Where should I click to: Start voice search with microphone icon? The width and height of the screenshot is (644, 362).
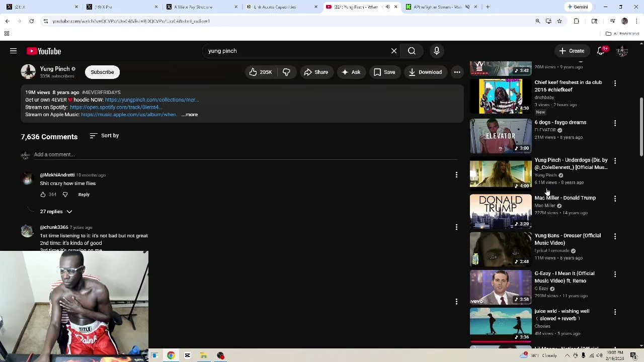(437, 51)
